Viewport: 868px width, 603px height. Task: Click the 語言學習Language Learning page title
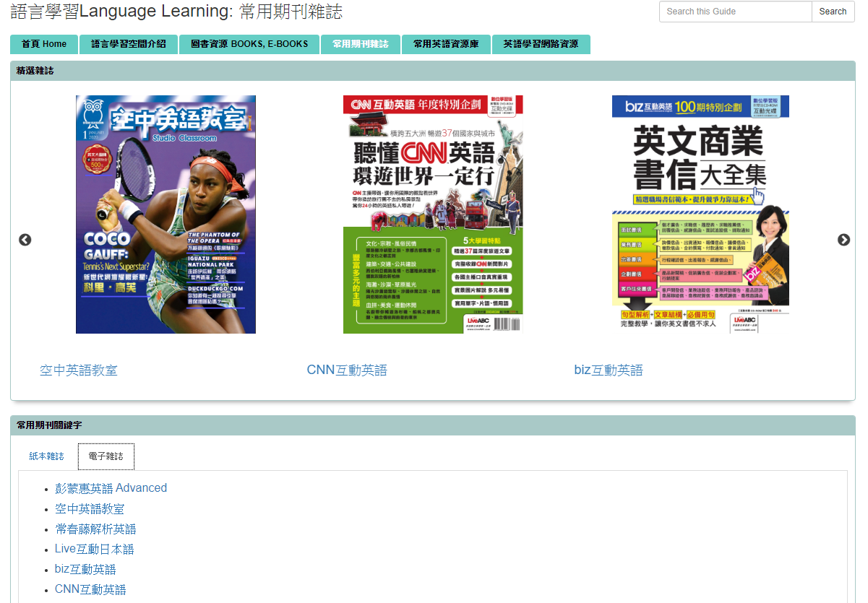pos(177,12)
